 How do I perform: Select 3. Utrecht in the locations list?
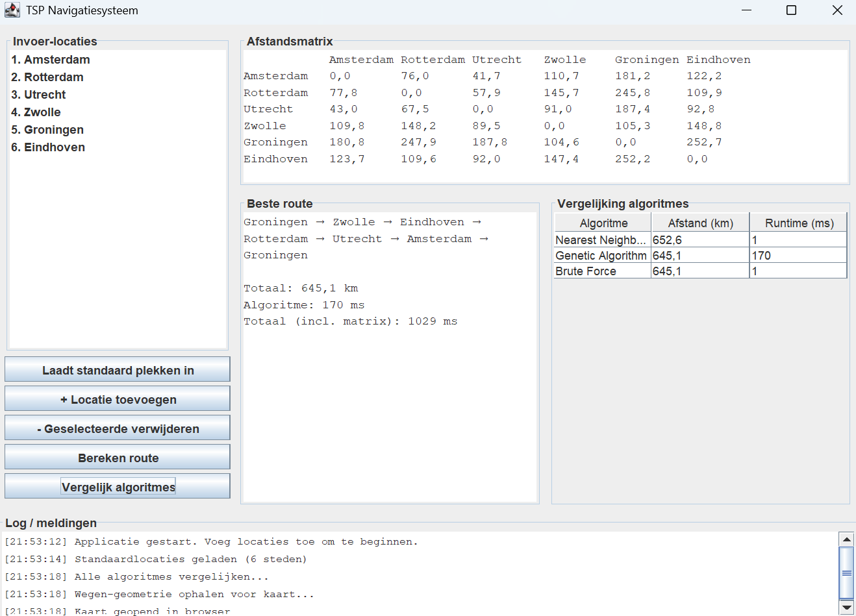pos(118,95)
